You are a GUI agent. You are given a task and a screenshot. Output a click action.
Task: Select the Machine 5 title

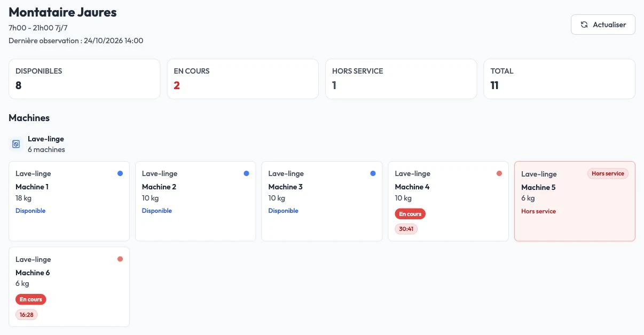538,187
